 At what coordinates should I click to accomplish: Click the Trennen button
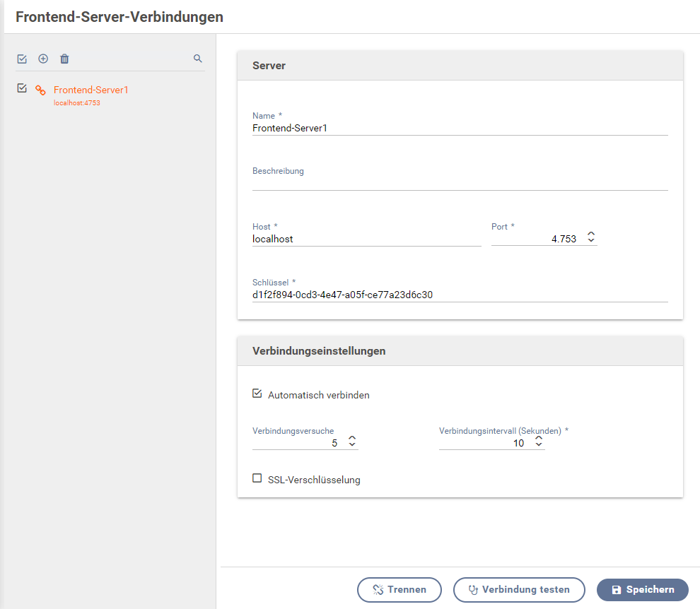pos(399,590)
